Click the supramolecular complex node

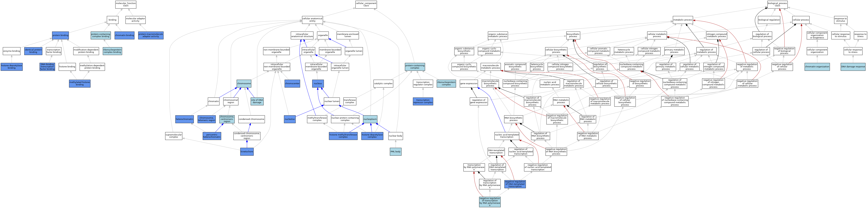pos(174,136)
